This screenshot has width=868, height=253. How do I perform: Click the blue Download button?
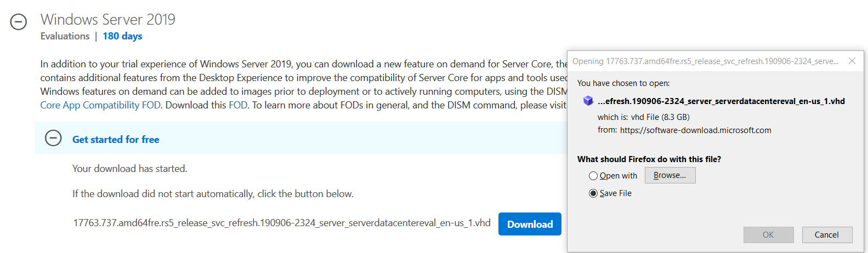click(x=530, y=224)
